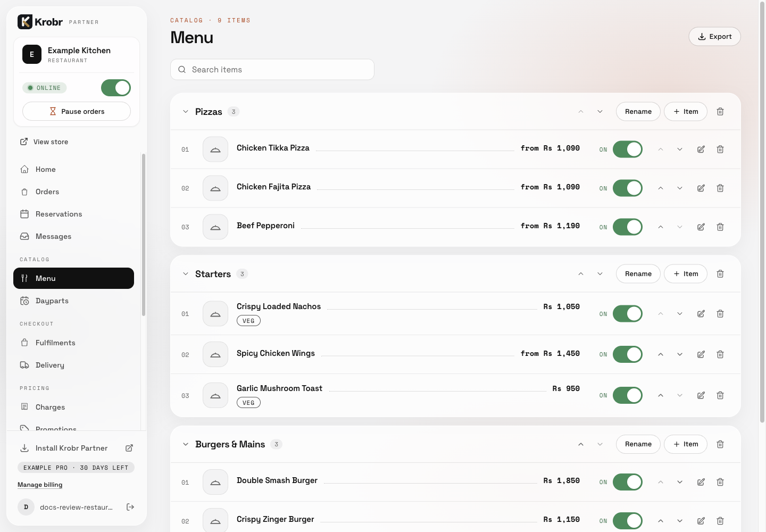This screenshot has width=766, height=532.
Task: Turn off Double Smash Burger availability
Action: [x=628, y=482]
